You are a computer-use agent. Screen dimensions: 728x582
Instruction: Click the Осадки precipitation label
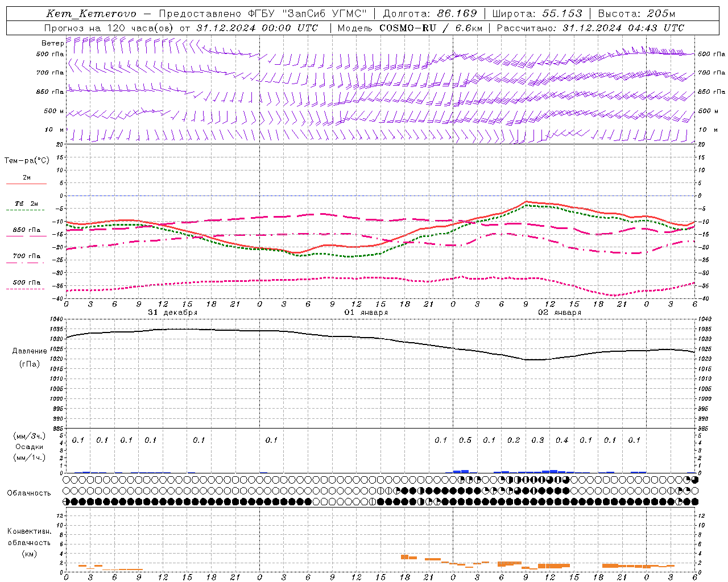click(x=30, y=447)
